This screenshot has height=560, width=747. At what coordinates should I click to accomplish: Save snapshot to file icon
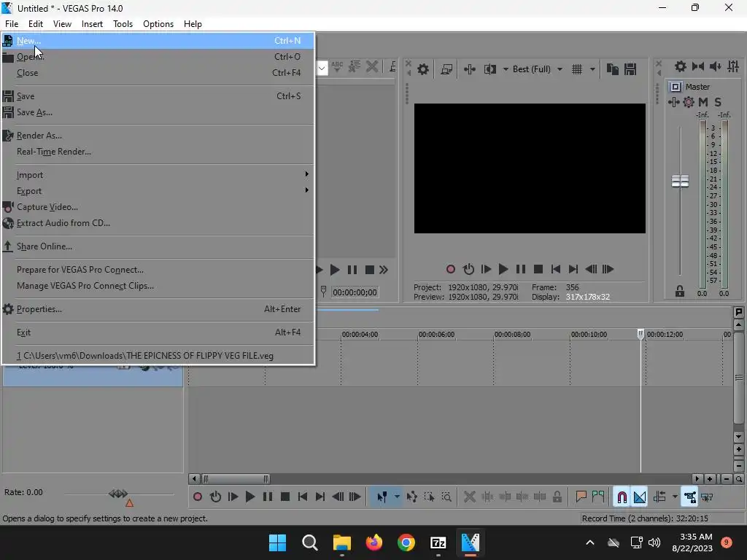(630, 69)
